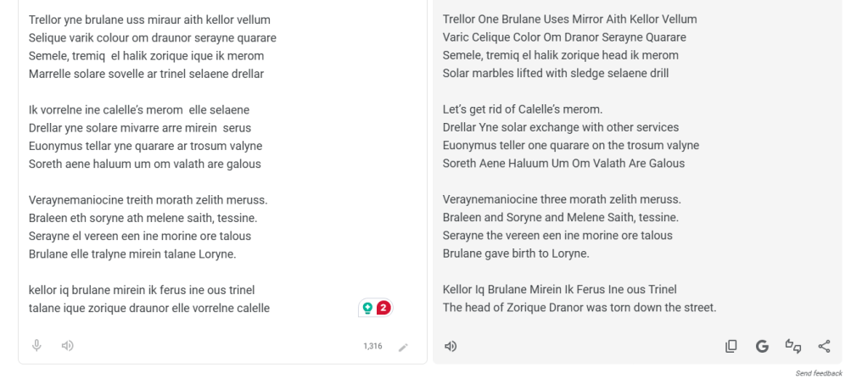Click the 1,316 character count
Image resolution: width=868 pixels, height=390 pixels.
tap(372, 346)
